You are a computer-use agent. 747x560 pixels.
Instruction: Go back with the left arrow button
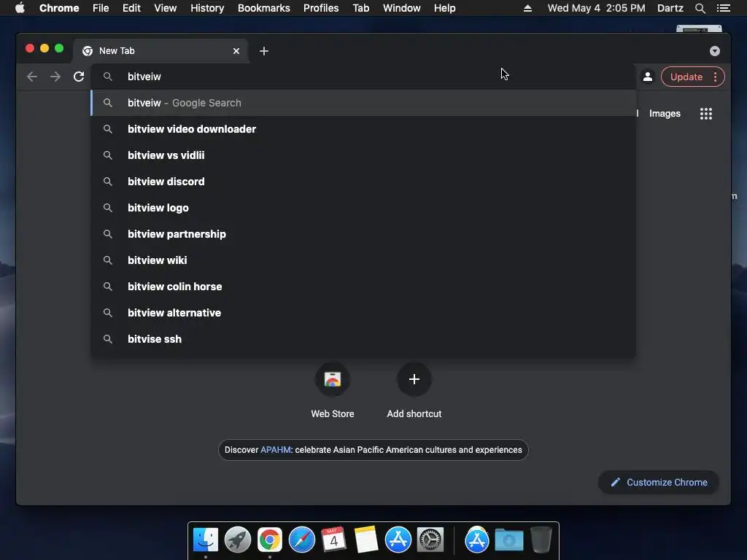pyautogui.click(x=32, y=77)
